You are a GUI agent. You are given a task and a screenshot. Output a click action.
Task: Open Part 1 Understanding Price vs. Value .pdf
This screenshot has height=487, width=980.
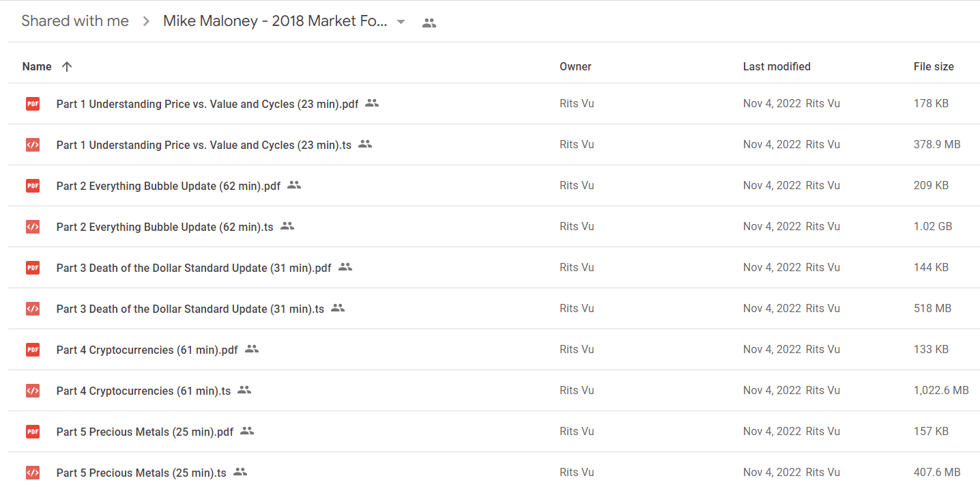(x=207, y=104)
